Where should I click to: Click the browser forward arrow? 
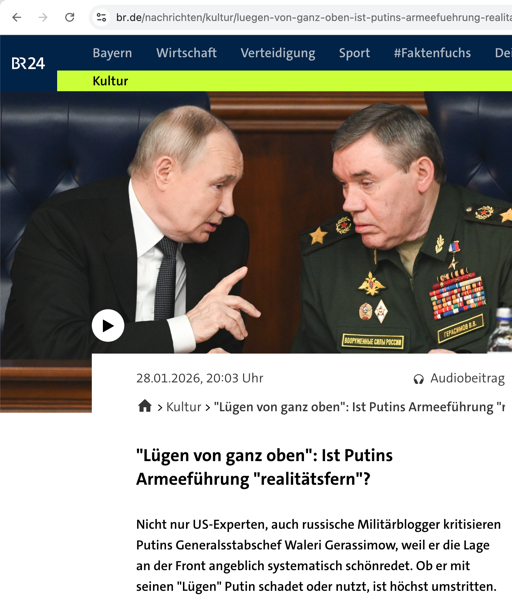click(x=43, y=18)
